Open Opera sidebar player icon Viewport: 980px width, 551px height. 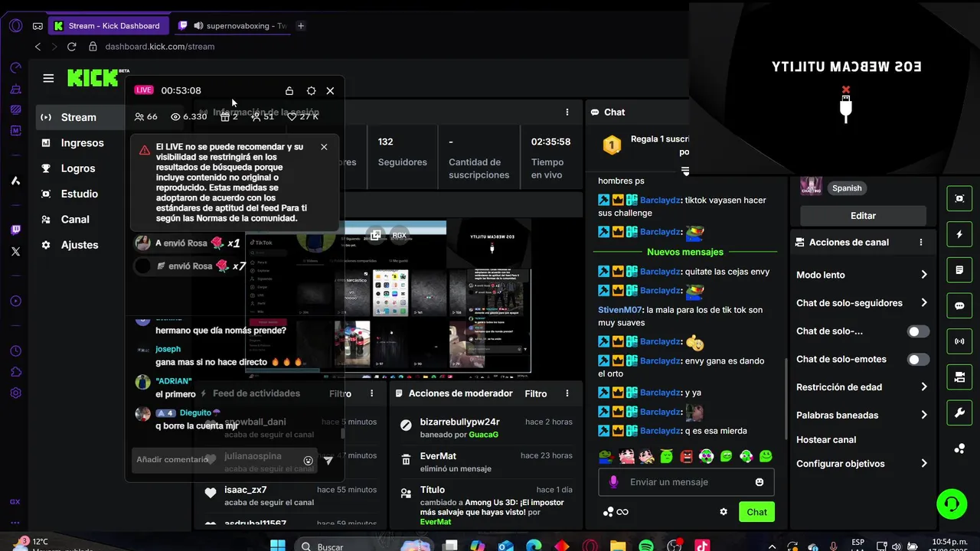point(16,302)
